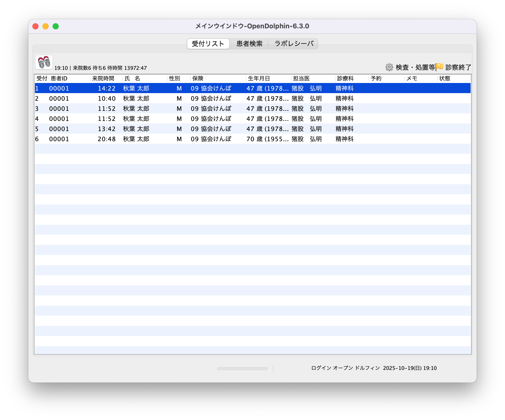Click the shoes reception refresh icon

(x=44, y=62)
